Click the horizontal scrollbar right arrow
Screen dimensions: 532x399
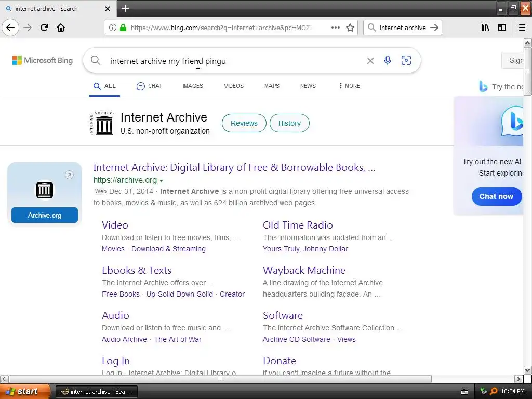518,379
